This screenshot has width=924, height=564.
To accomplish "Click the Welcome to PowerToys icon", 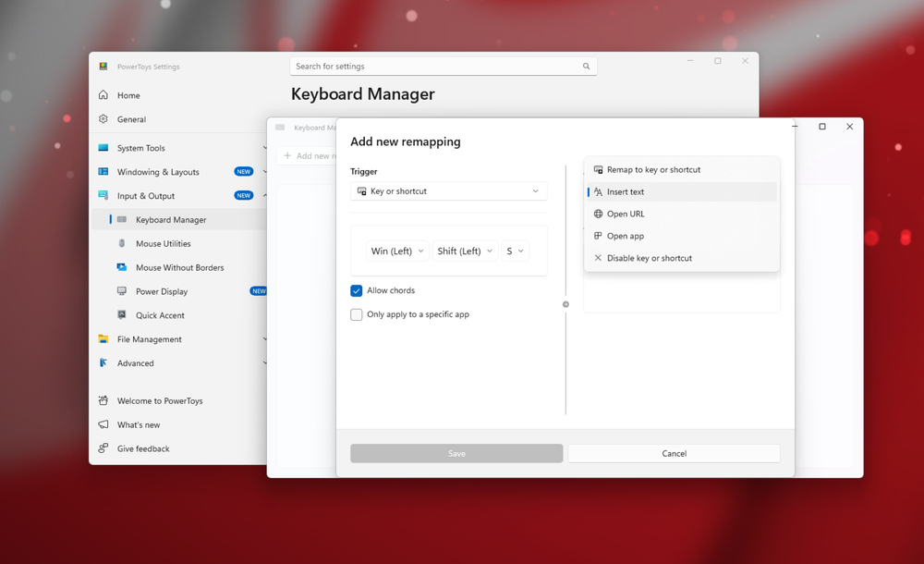I will [103, 400].
